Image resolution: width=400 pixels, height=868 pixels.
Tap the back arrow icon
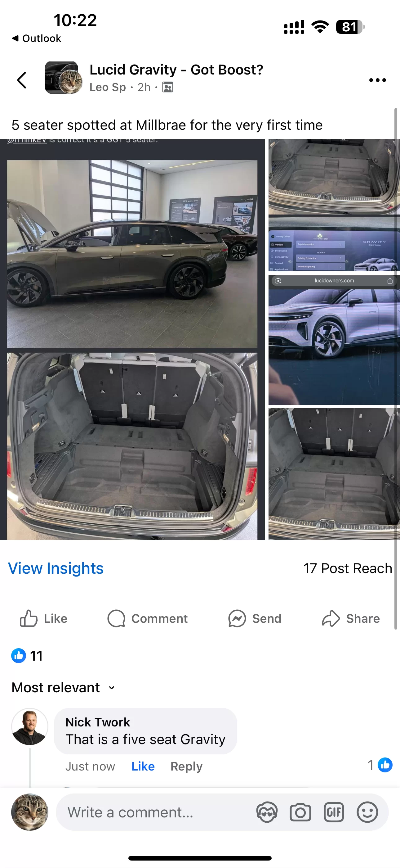point(22,80)
